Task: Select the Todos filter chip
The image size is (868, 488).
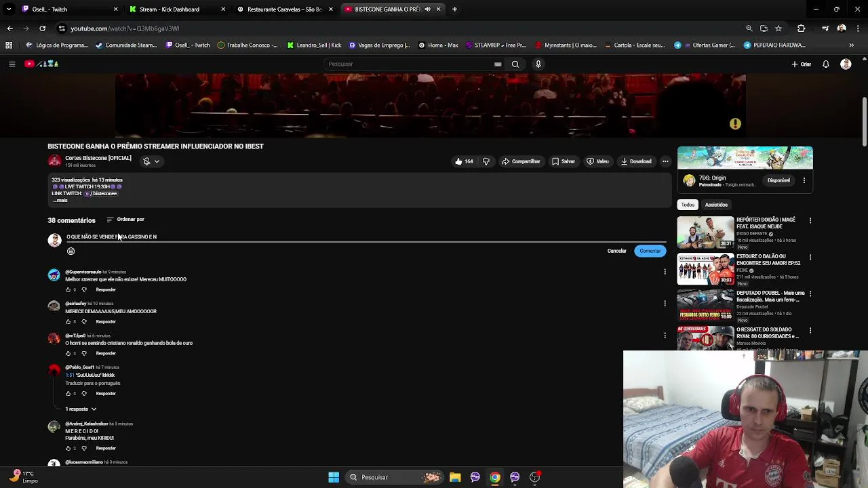Action: tap(688, 205)
